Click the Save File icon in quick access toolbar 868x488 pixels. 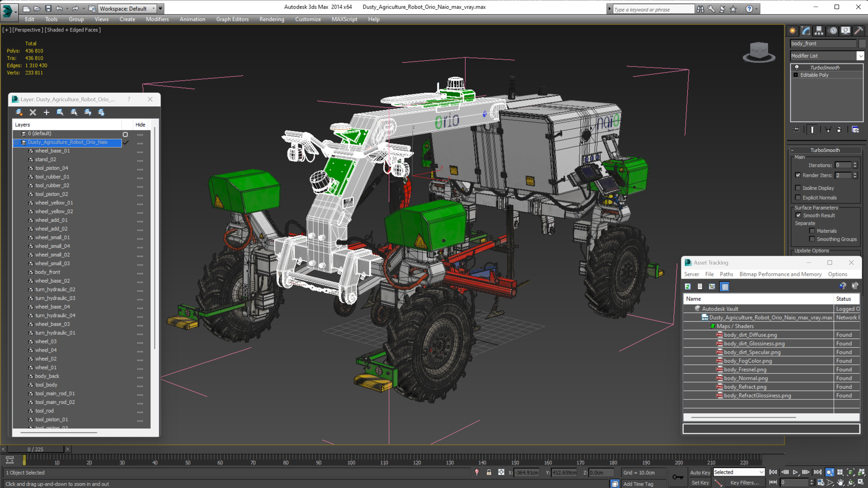[48, 9]
